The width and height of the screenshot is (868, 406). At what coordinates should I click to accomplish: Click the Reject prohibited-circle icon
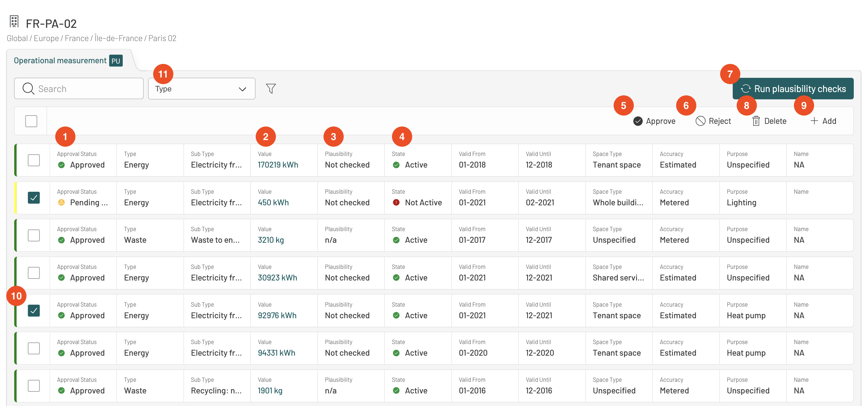click(700, 121)
